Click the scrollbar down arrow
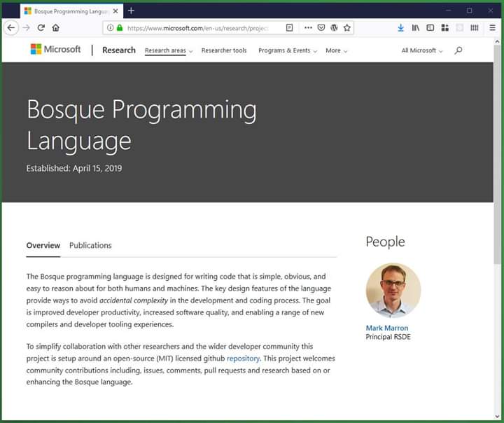Image resolution: width=504 pixels, height=423 pixels. tap(497, 417)
